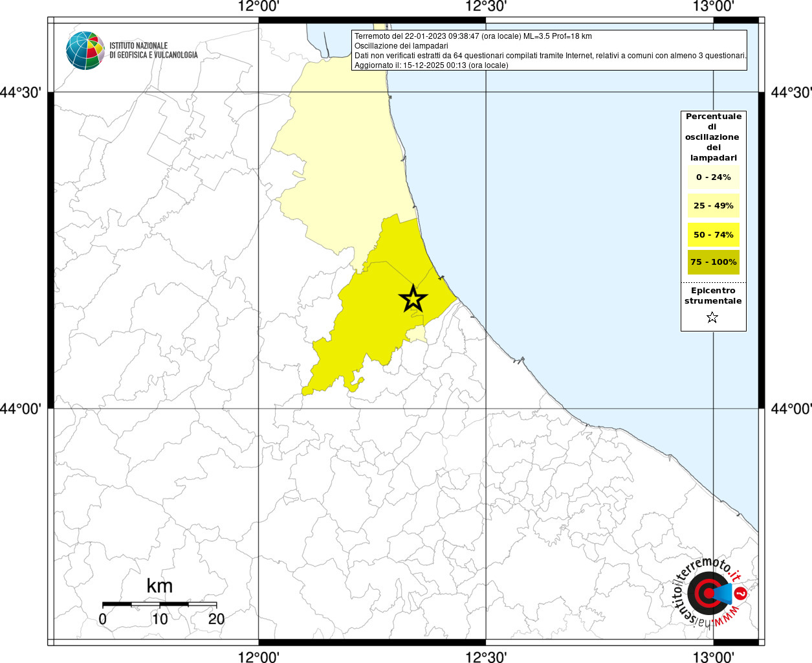Select the 0 - 24% legend swatch
The height and width of the screenshot is (663, 812).
click(713, 177)
